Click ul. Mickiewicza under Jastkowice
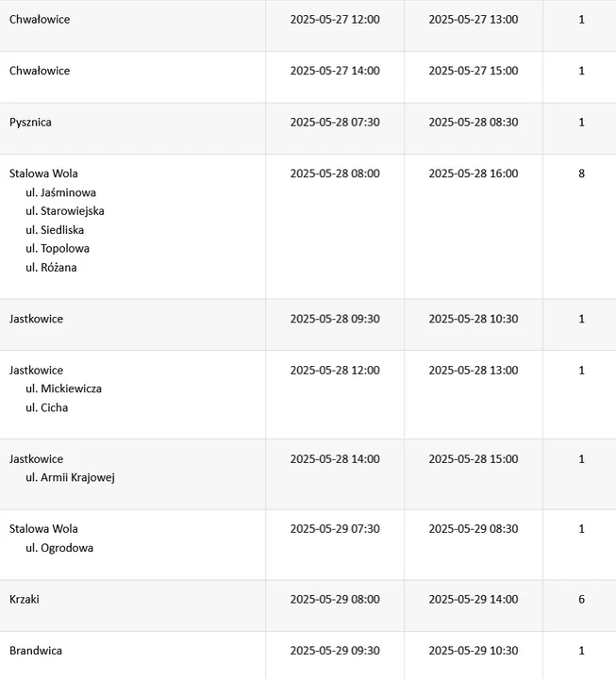Viewport: 616px width, 679px height. coord(64,389)
